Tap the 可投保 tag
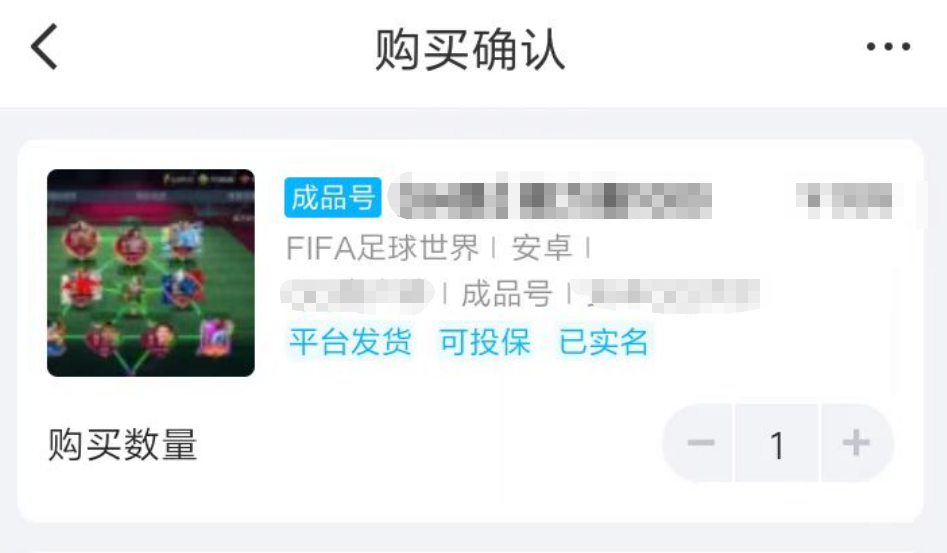 pyautogui.click(x=485, y=342)
